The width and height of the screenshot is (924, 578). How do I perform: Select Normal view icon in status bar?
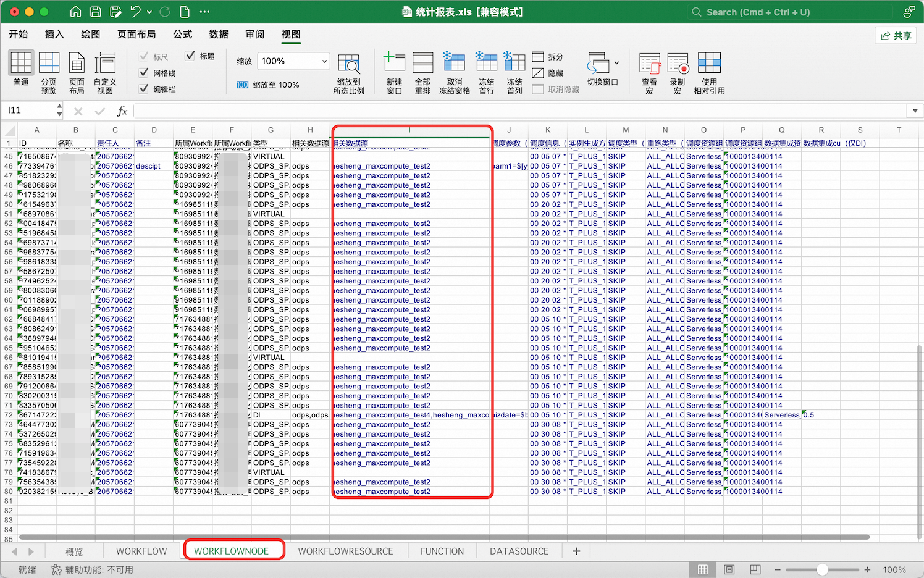click(x=703, y=569)
